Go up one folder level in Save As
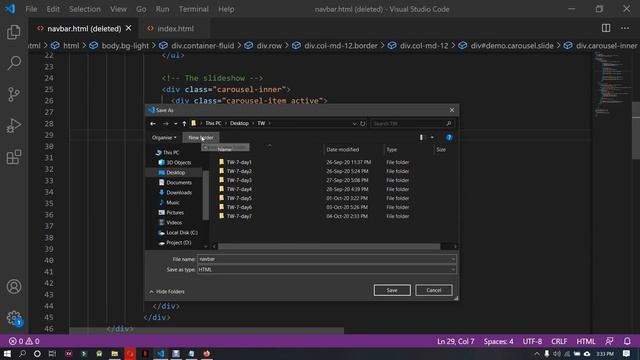640x360 pixels. tap(184, 123)
